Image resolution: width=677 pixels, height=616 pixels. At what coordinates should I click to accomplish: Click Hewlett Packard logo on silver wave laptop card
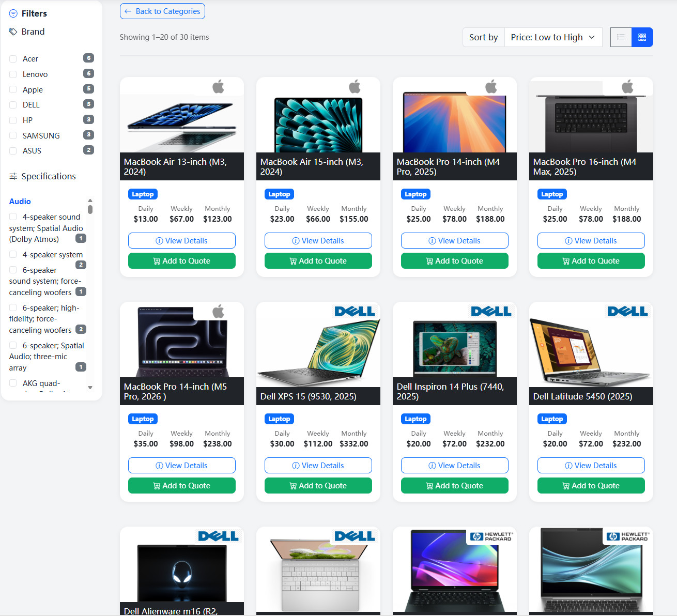(628, 536)
